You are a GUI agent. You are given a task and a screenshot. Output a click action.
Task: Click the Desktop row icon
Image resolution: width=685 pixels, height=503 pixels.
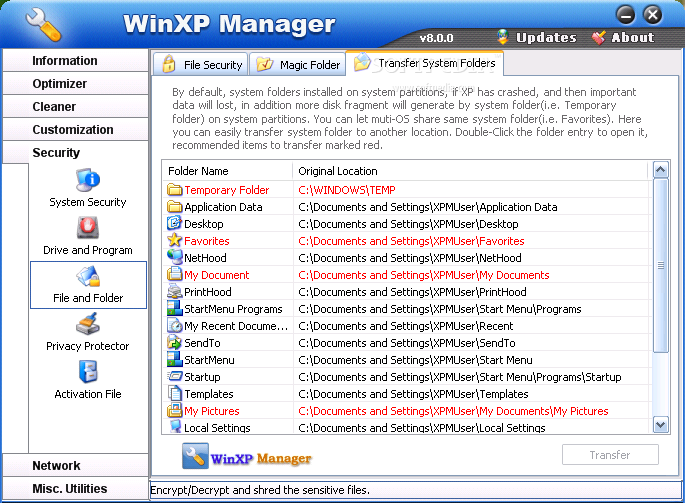(x=174, y=223)
